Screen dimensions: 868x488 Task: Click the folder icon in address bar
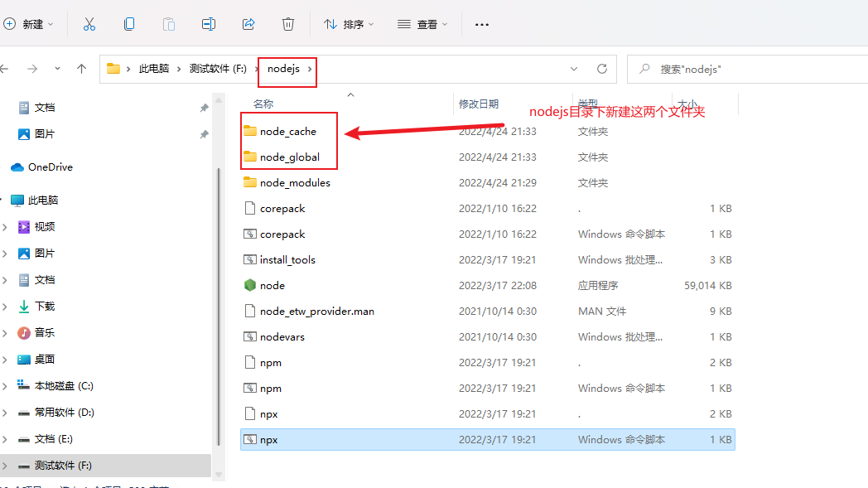113,69
